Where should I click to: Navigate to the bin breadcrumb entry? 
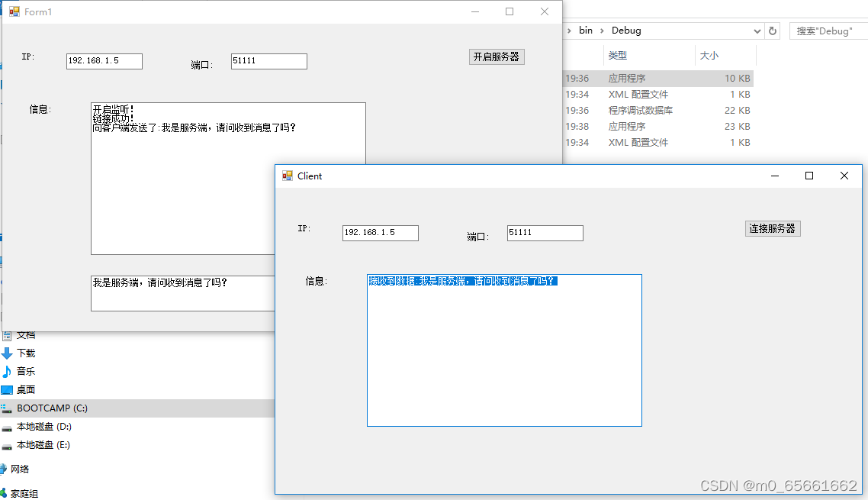(x=586, y=31)
